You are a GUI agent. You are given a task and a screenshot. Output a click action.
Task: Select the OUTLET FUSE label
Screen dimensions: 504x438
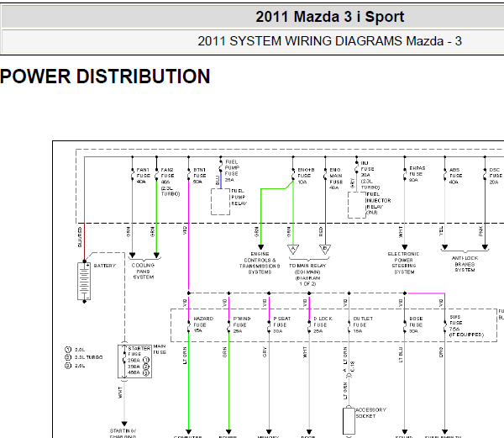(x=363, y=325)
